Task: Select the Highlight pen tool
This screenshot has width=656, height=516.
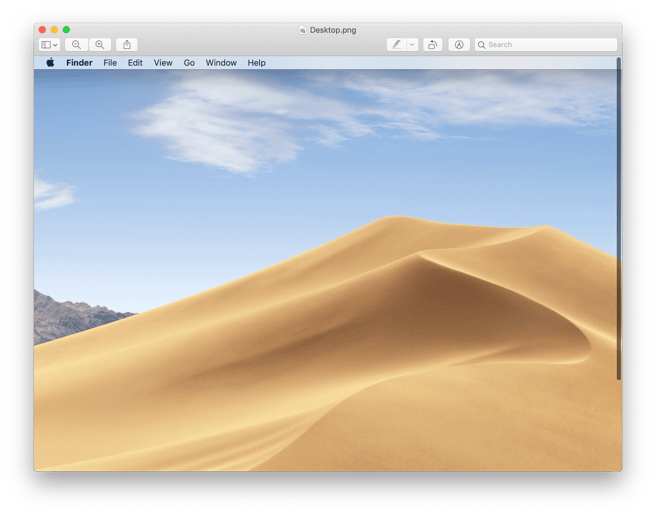Action: pos(397,44)
